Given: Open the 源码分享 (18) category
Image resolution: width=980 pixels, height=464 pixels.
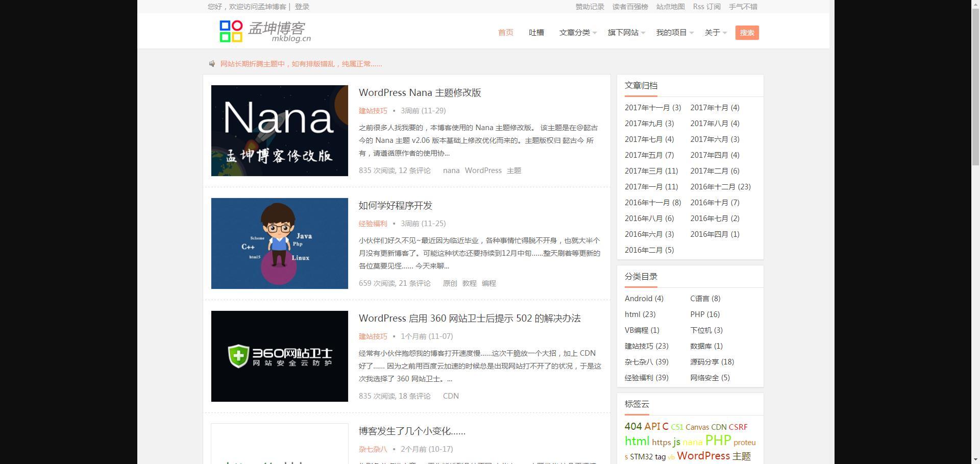Looking at the screenshot, I should [x=712, y=362].
